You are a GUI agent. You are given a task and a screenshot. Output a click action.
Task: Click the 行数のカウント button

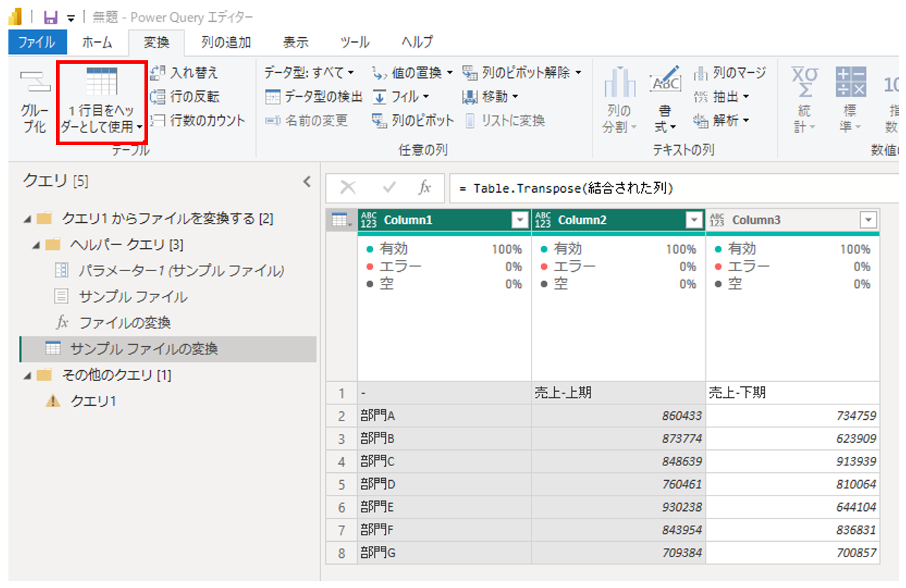(x=199, y=121)
